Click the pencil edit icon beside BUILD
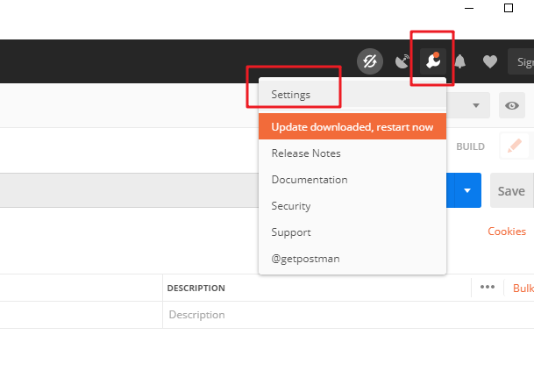Viewport: 534px width, 392px height. [x=514, y=146]
